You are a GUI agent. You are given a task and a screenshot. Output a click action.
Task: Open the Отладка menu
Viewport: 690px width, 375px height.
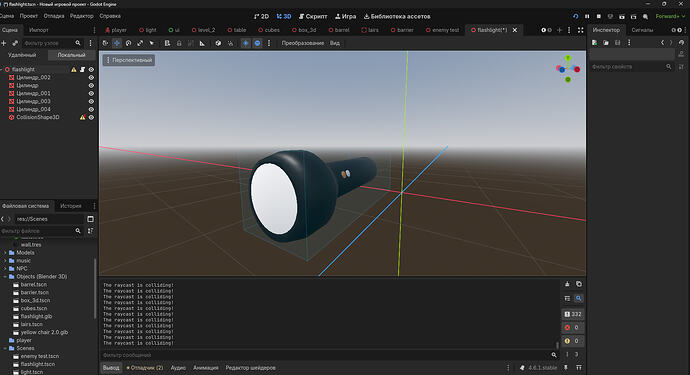(54, 16)
